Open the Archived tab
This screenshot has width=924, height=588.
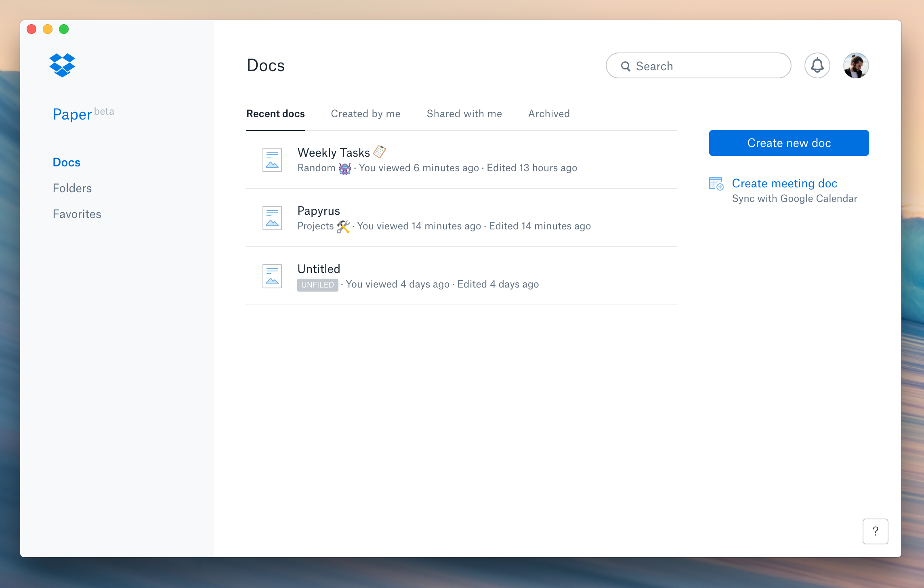coord(549,114)
